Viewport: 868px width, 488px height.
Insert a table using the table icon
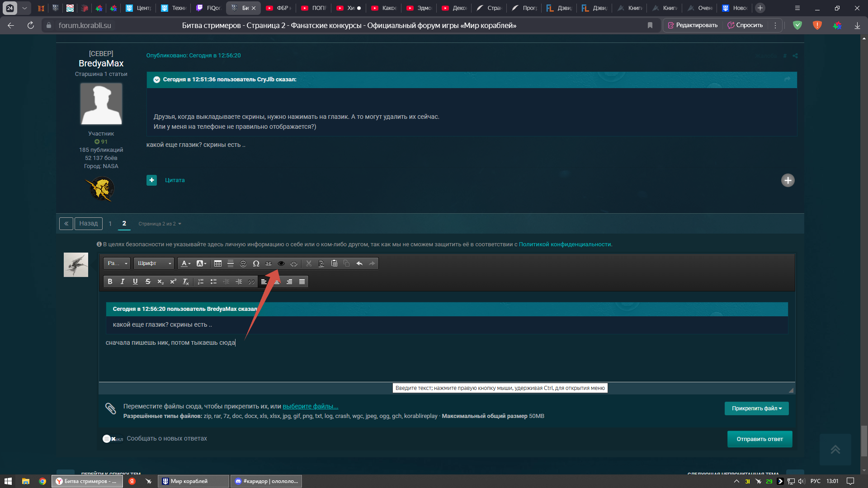(x=217, y=263)
